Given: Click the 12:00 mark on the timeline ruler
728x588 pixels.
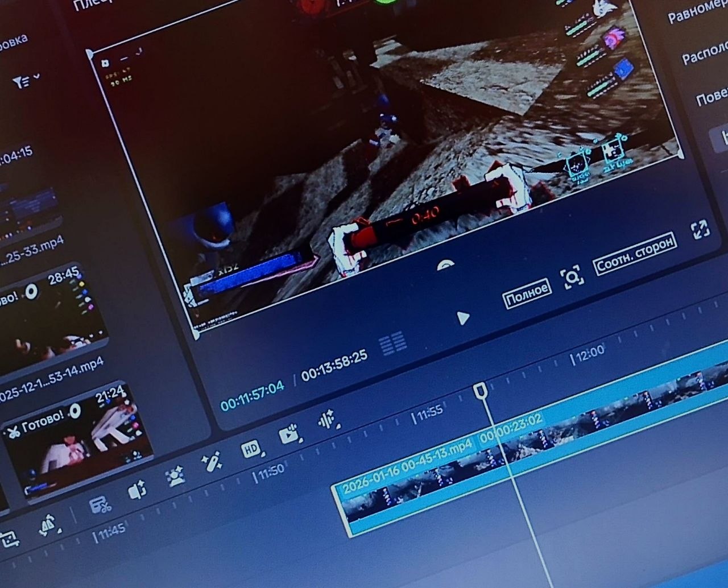Looking at the screenshot, I should 589,354.
